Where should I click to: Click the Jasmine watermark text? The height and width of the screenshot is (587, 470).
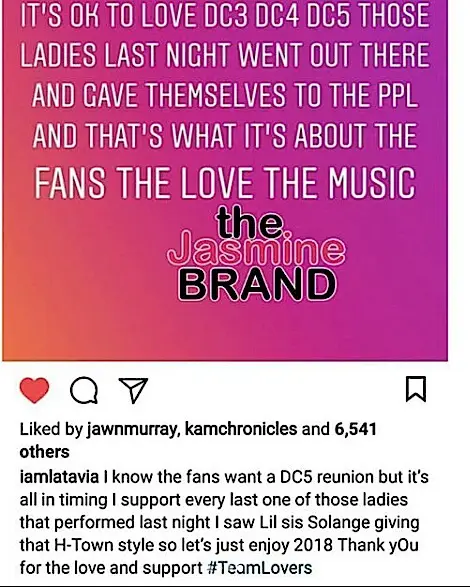pyautogui.click(x=257, y=250)
